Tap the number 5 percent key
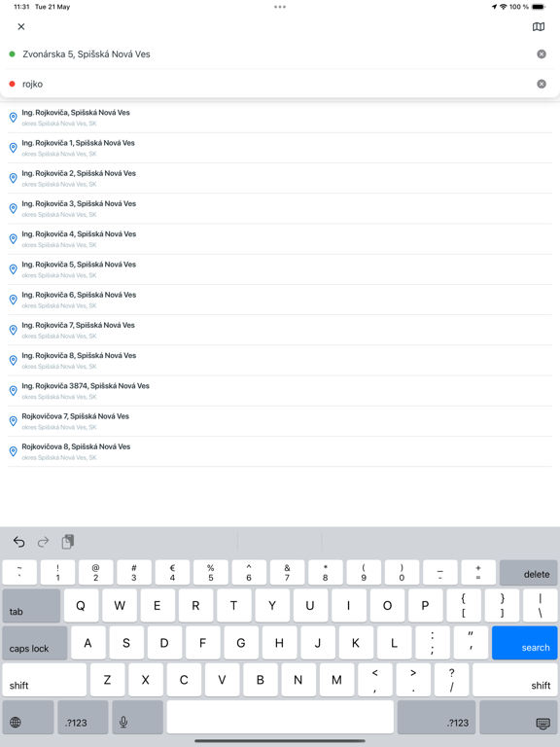The image size is (560, 747). 210,572
